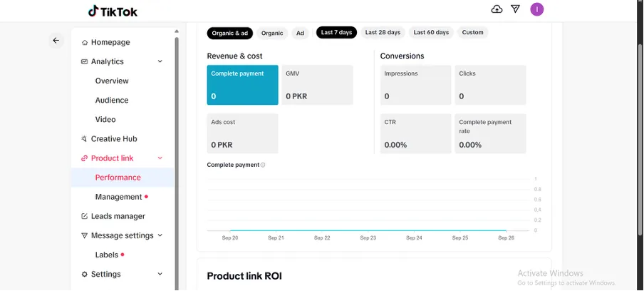
Task: Select the Complete payment metric card
Action: click(242, 85)
